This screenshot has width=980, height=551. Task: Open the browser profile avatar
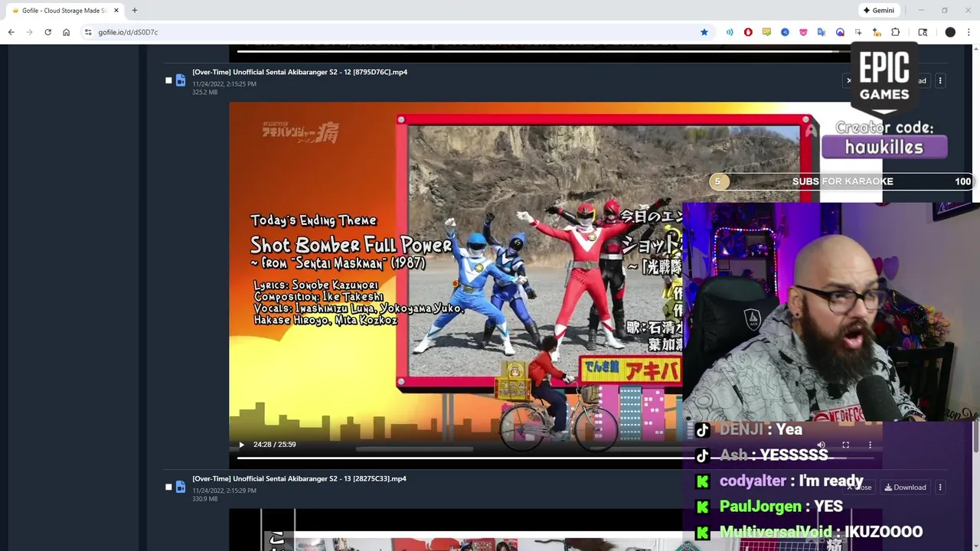pyautogui.click(x=950, y=32)
